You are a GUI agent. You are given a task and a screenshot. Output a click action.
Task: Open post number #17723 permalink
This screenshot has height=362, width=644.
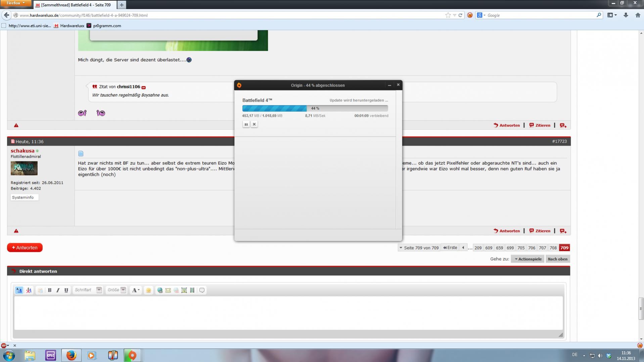coord(559,142)
